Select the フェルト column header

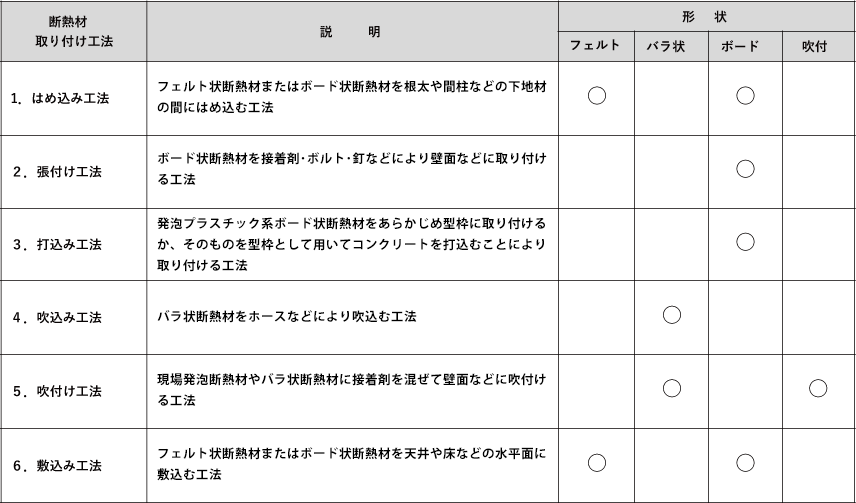(x=596, y=46)
